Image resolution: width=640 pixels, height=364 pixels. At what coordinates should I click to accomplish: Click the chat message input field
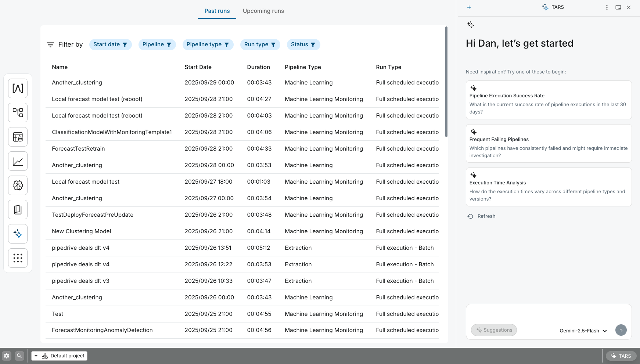549,314
